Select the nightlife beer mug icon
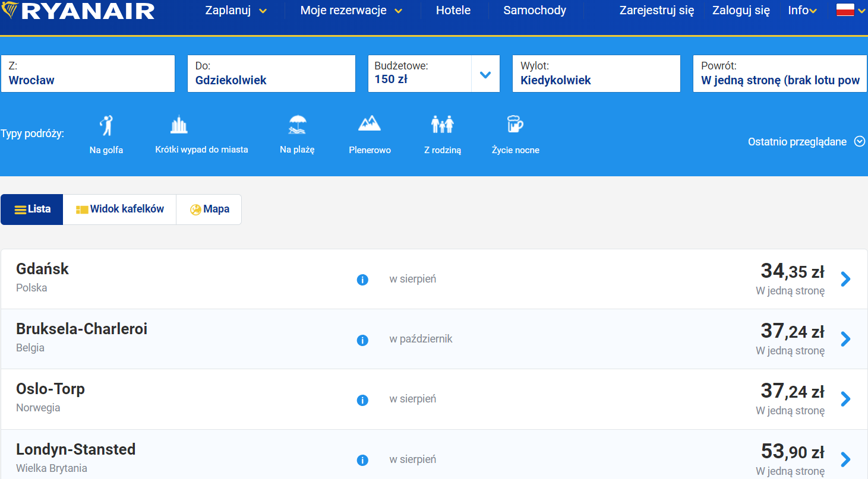Image resolution: width=868 pixels, height=479 pixels. tap(515, 124)
